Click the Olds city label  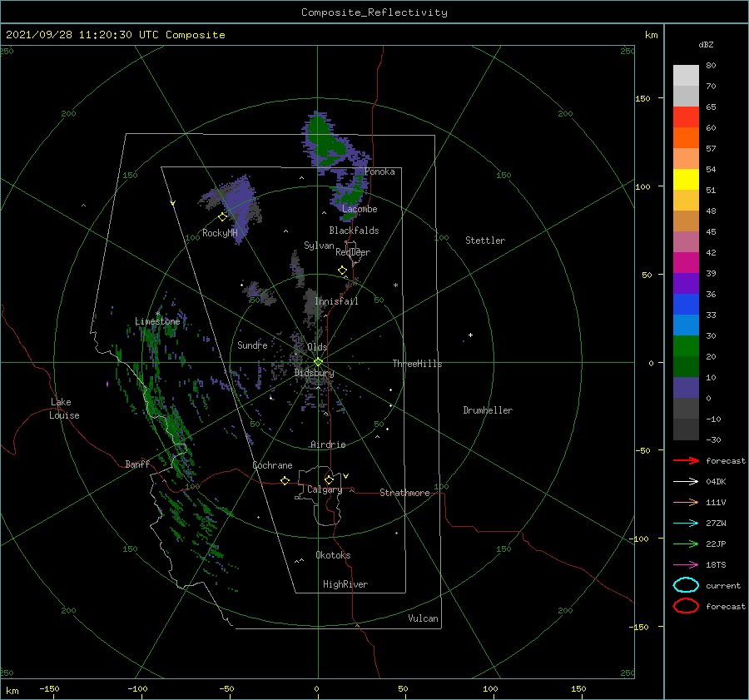(x=317, y=347)
